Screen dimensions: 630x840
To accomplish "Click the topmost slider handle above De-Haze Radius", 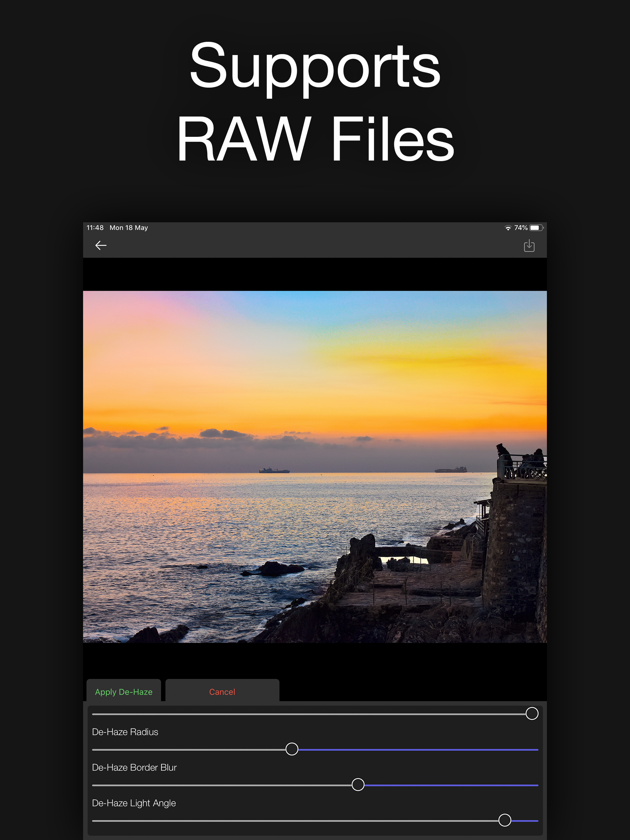I will (532, 714).
